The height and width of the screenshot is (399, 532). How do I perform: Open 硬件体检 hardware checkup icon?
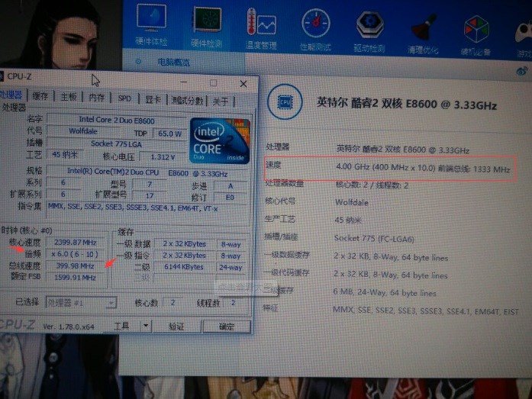tap(151, 24)
